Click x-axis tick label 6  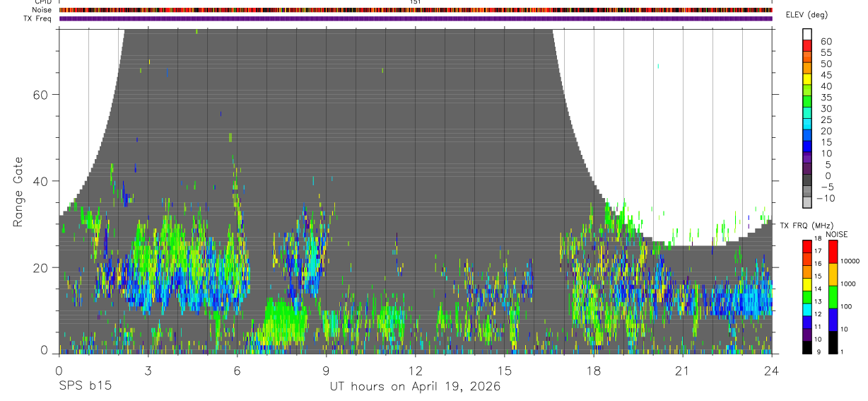(x=237, y=370)
